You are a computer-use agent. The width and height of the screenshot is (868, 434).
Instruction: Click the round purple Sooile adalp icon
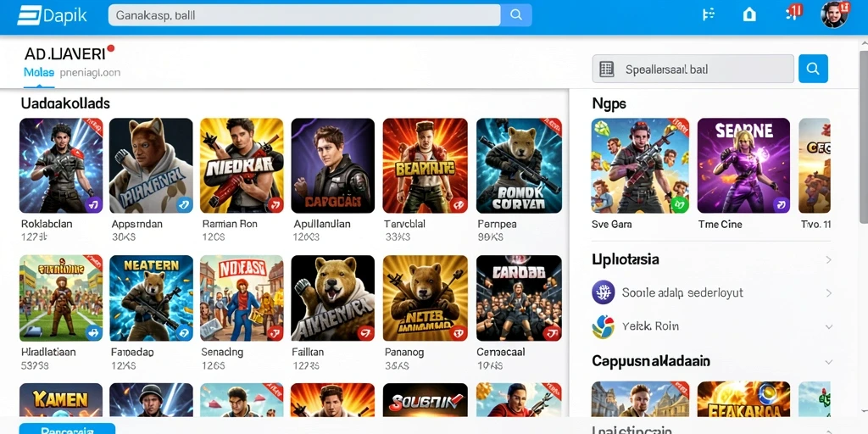click(604, 292)
